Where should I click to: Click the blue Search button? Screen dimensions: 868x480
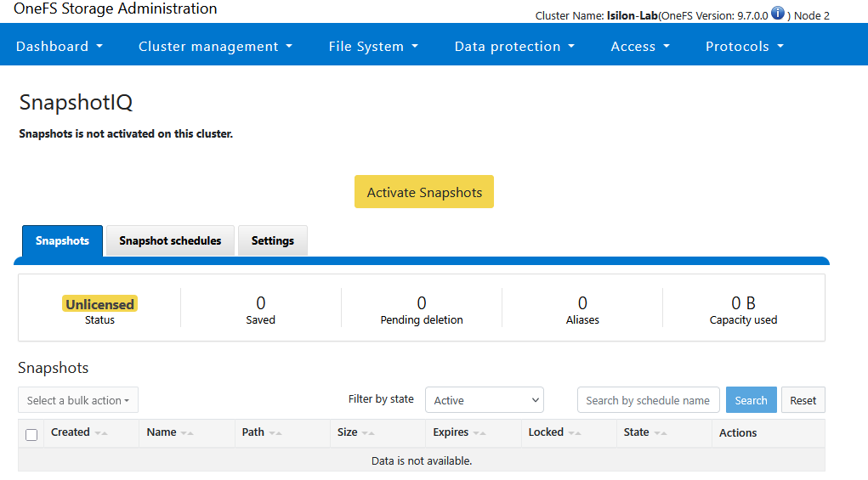tap(751, 400)
